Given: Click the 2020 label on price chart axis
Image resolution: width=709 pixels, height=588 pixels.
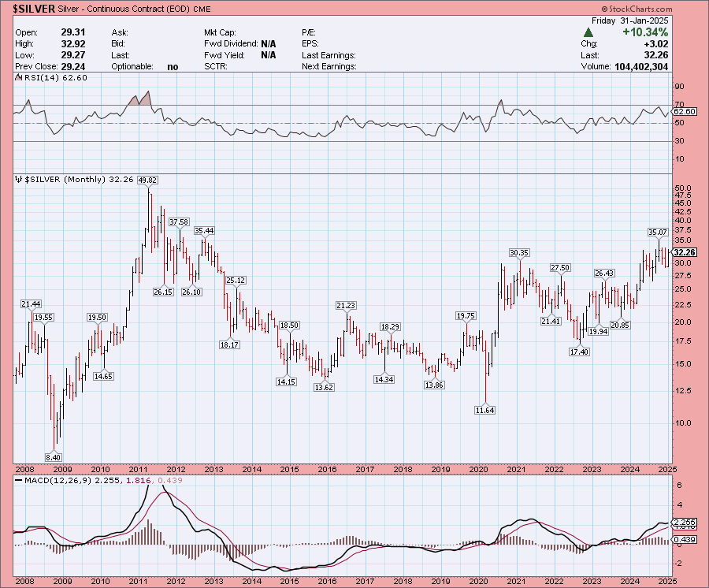Looking at the screenshot, I should pos(478,470).
